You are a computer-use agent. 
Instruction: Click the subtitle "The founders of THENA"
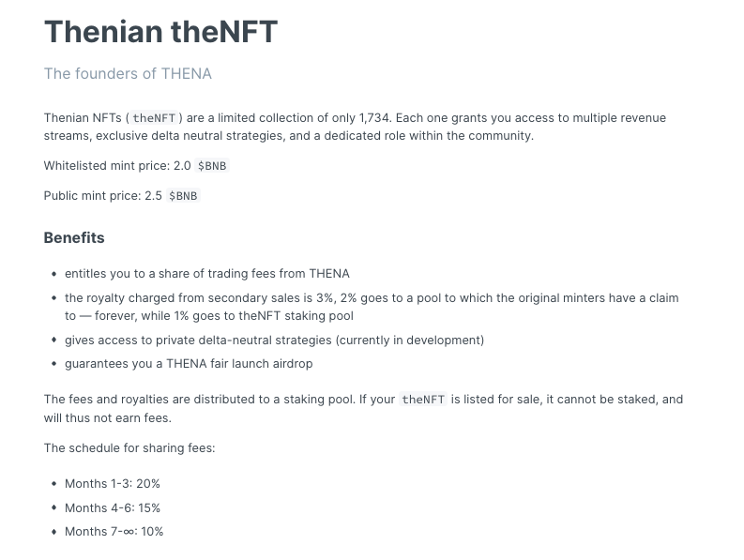[x=128, y=73]
